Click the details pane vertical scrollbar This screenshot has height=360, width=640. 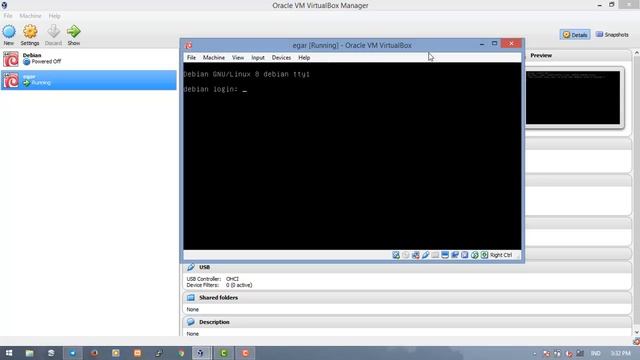(x=636, y=193)
